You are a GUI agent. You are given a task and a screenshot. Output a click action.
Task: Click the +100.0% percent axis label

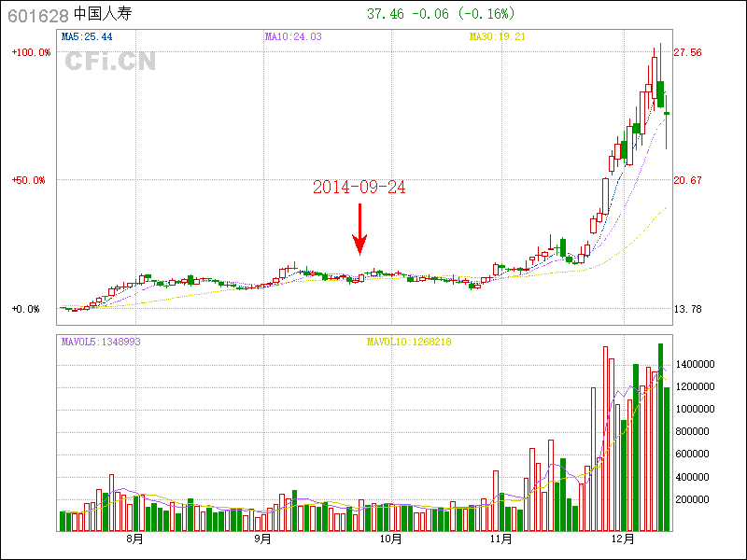(x=31, y=53)
